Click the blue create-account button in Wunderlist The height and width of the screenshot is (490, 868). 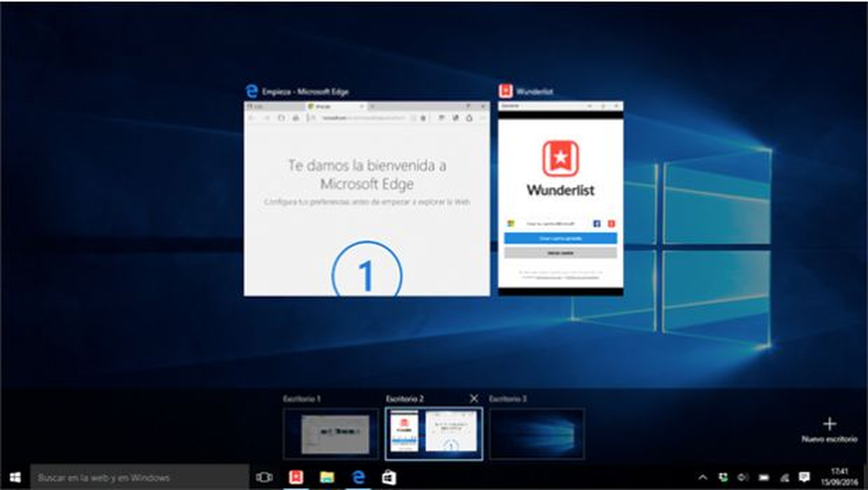pos(560,238)
